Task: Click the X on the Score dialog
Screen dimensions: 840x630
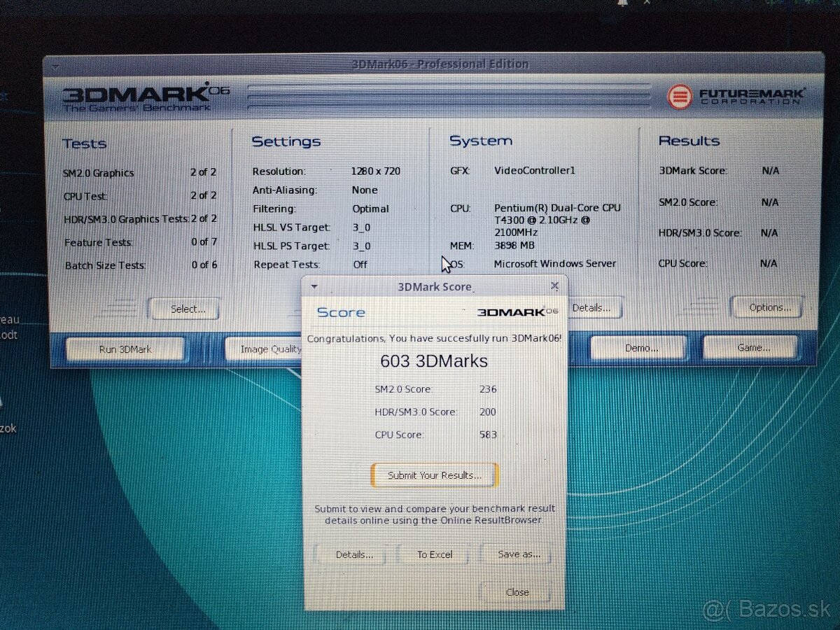Action: point(554,286)
